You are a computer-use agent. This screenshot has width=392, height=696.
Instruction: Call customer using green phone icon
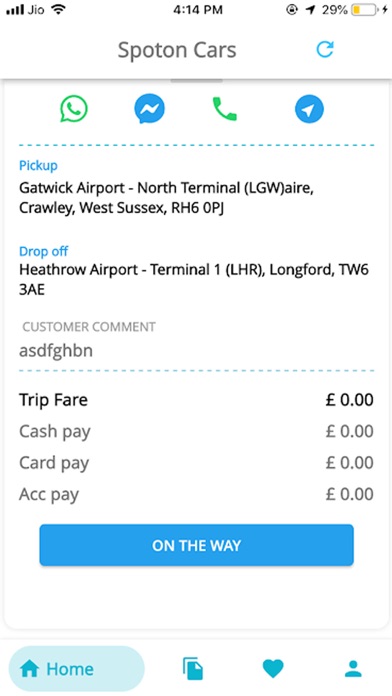pyautogui.click(x=225, y=109)
